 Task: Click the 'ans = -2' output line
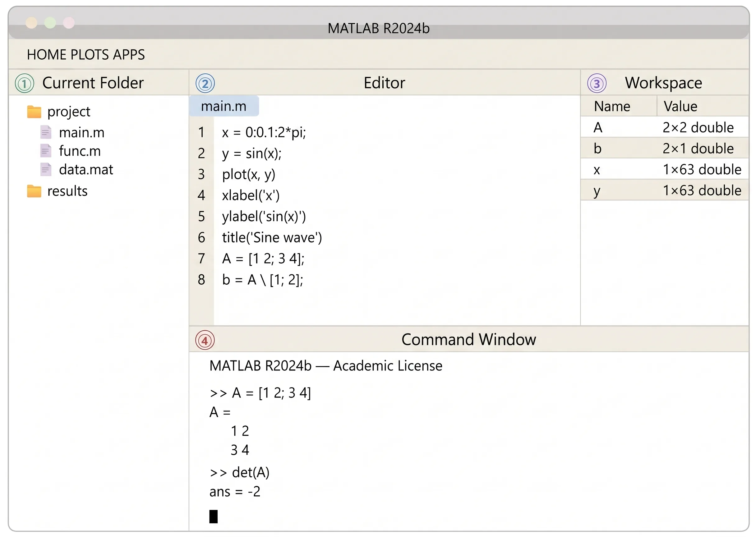[235, 492]
